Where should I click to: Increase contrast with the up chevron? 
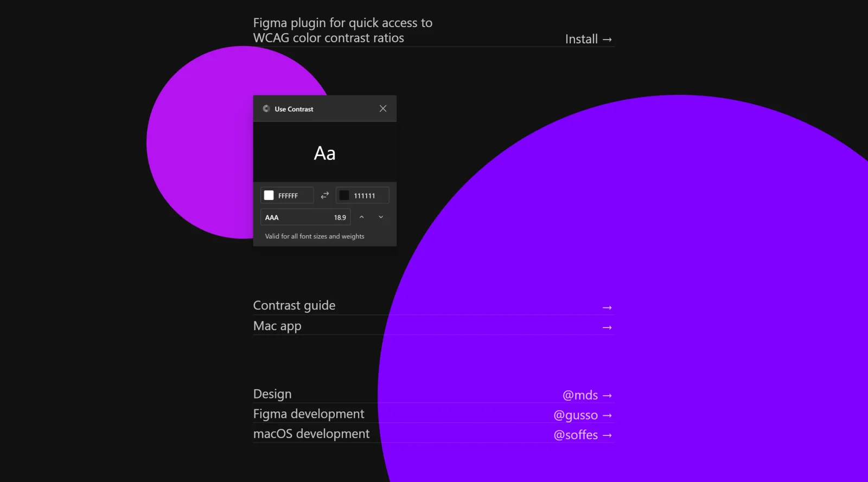point(361,217)
